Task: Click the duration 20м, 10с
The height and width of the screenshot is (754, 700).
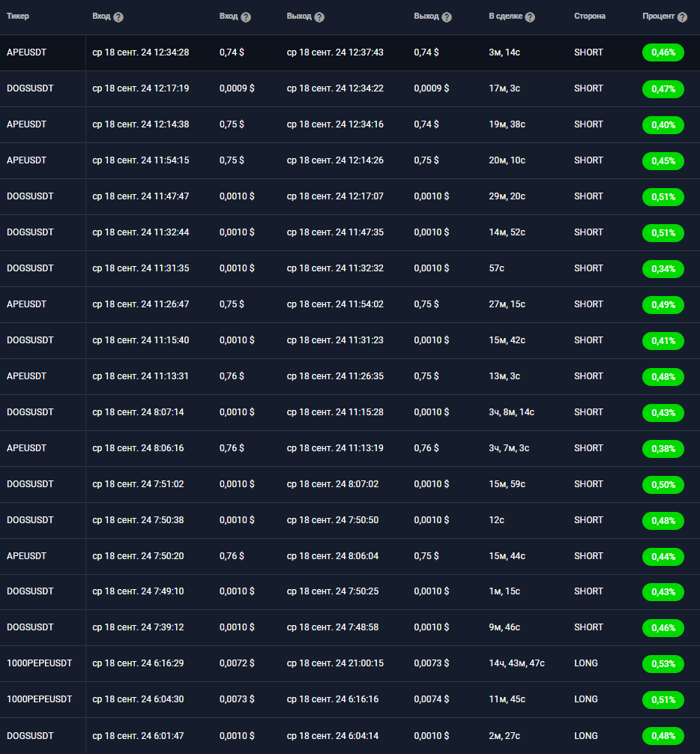Action: (507, 160)
